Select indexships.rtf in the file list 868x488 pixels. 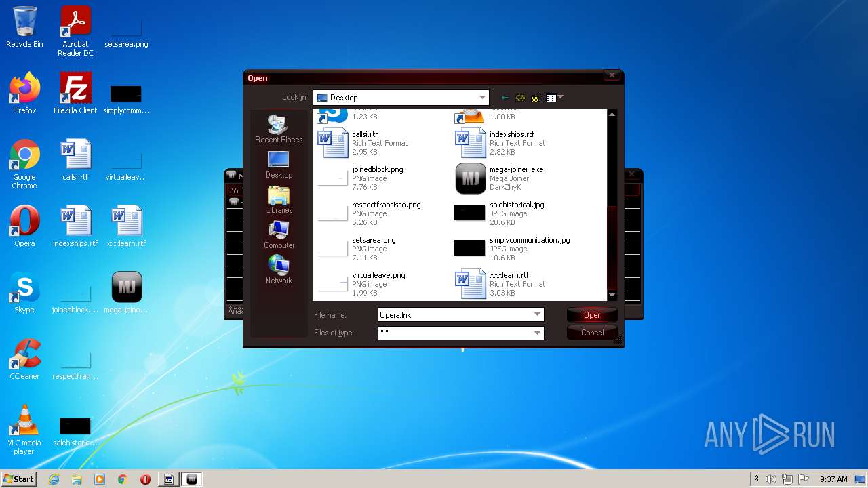501,143
